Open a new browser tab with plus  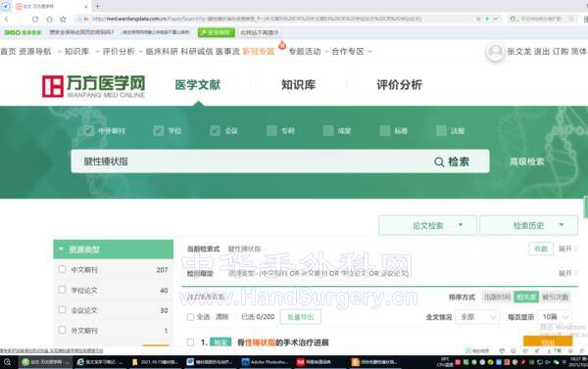tap(97, 6)
